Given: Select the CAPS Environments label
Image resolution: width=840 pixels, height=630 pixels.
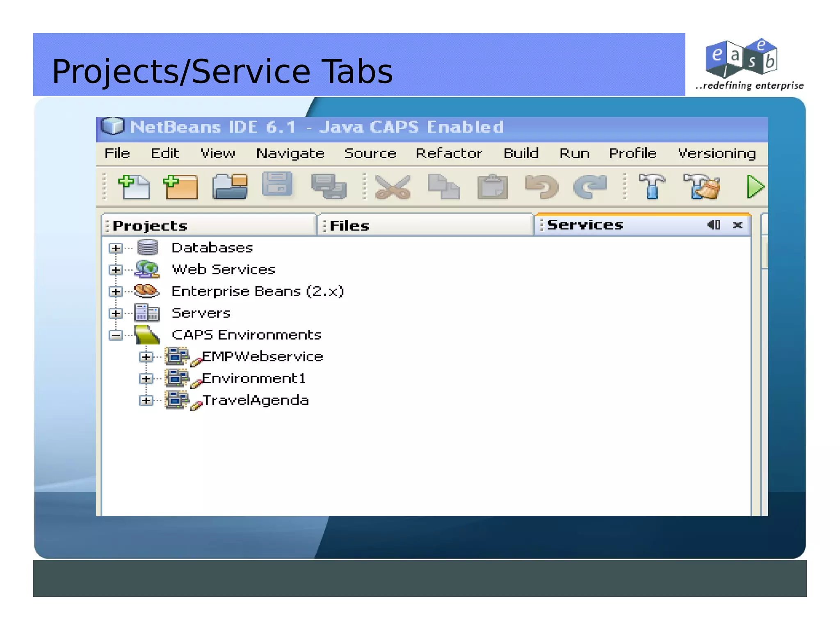Looking at the screenshot, I should 247,335.
